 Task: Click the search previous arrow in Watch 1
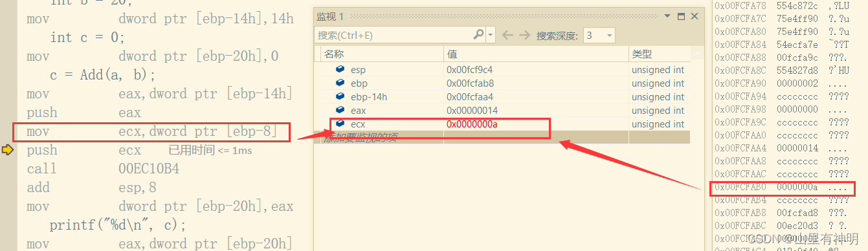[x=508, y=35]
